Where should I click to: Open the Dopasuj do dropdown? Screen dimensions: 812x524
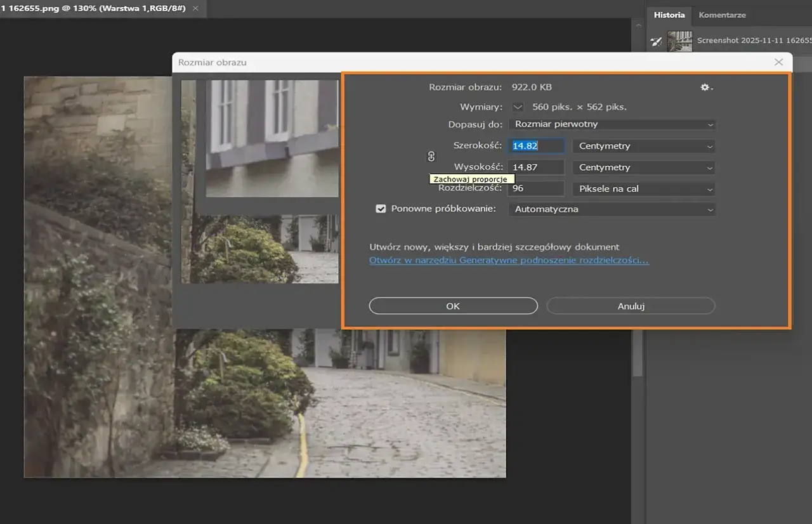pyautogui.click(x=612, y=124)
